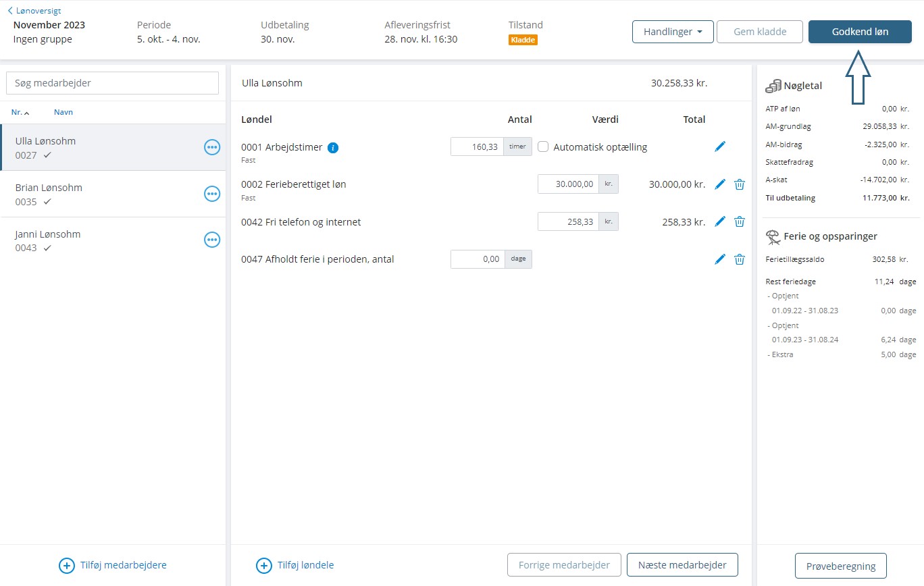Click the plus icon for Tilføj løndele
The image size is (924, 586).
tap(264, 566)
